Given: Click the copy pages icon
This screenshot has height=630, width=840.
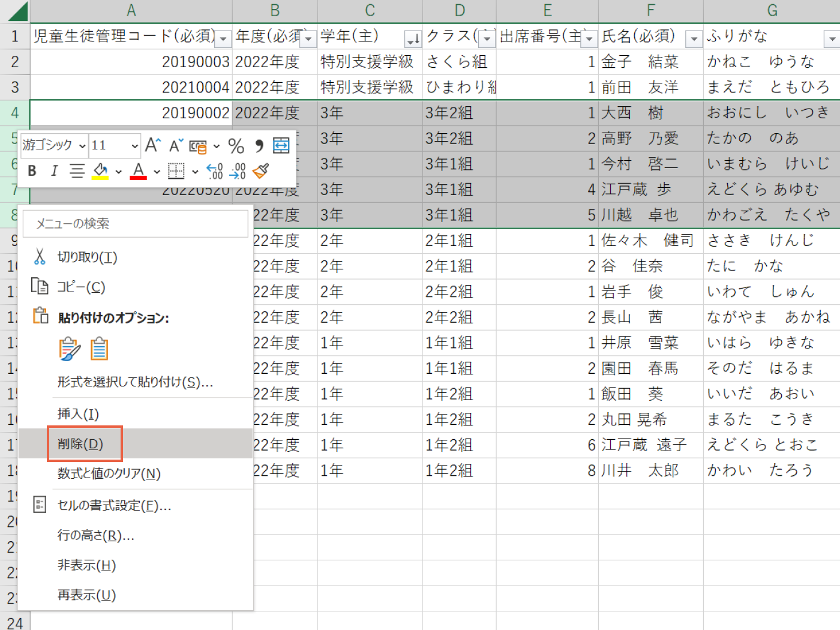Looking at the screenshot, I should click(40, 286).
